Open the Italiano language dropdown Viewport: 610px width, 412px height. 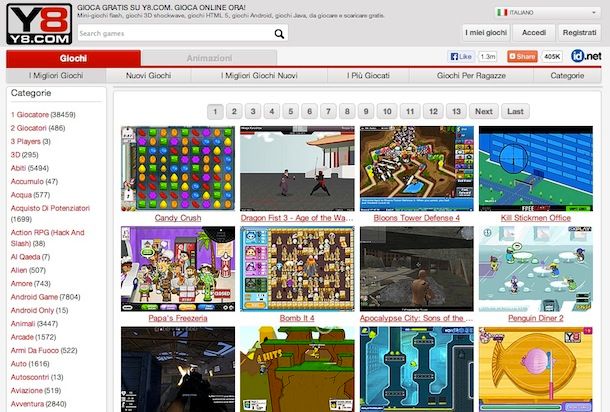tap(547, 12)
